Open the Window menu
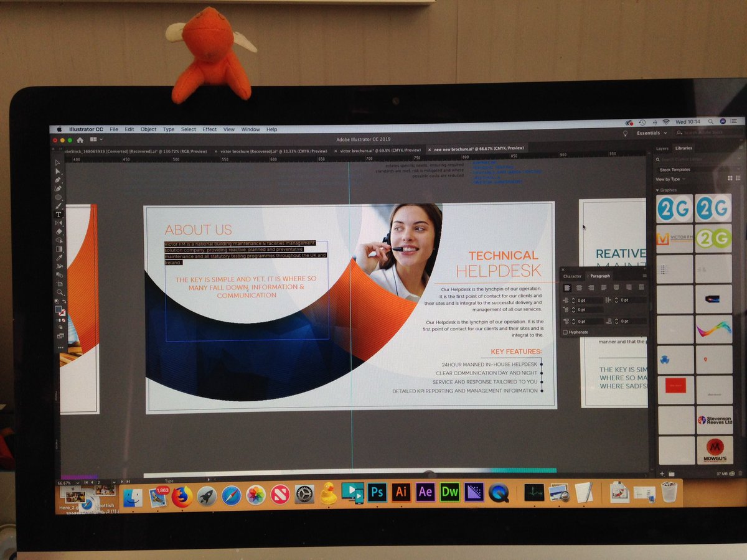Image resolution: width=747 pixels, height=560 pixels. point(250,129)
